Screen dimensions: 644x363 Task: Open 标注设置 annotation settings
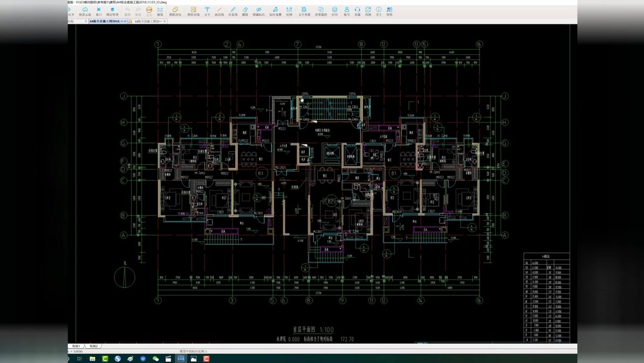coord(275,11)
